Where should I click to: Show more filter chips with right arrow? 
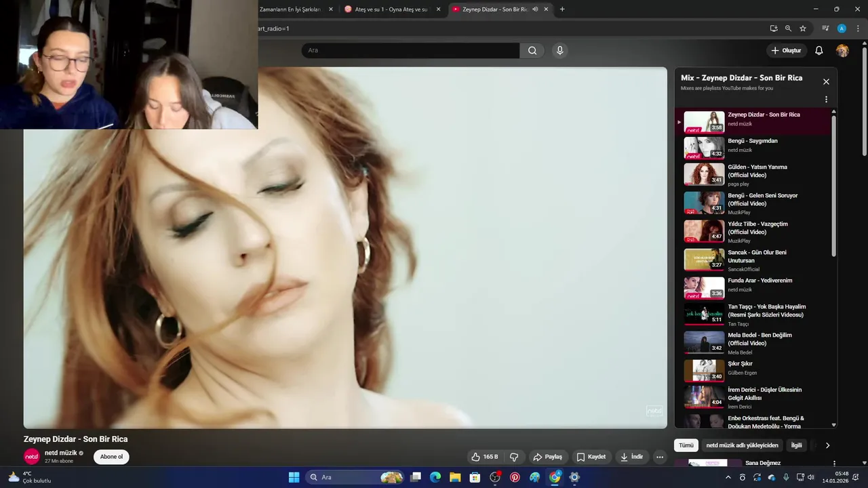pyautogui.click(x=827, y=445)
